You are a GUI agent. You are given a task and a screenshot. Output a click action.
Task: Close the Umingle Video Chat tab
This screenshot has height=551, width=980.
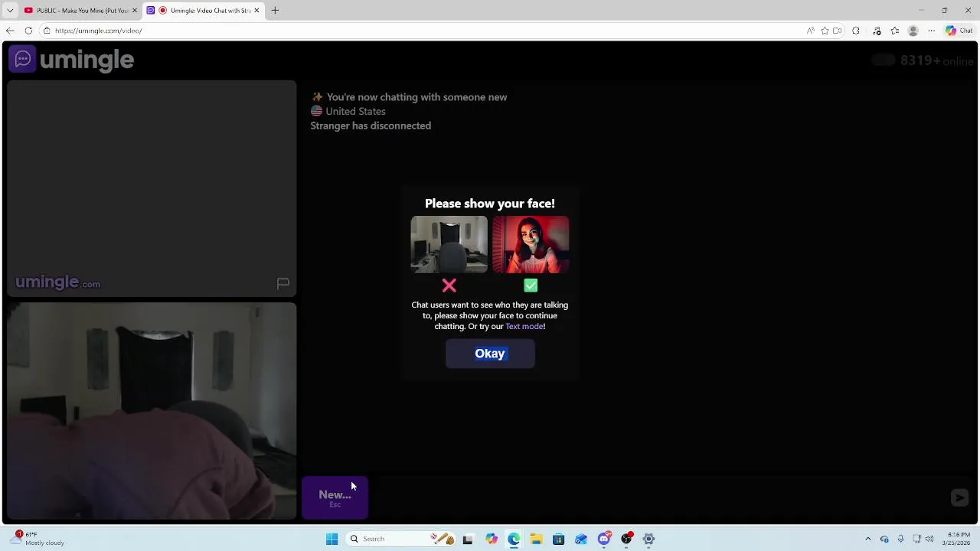(256, 10)
